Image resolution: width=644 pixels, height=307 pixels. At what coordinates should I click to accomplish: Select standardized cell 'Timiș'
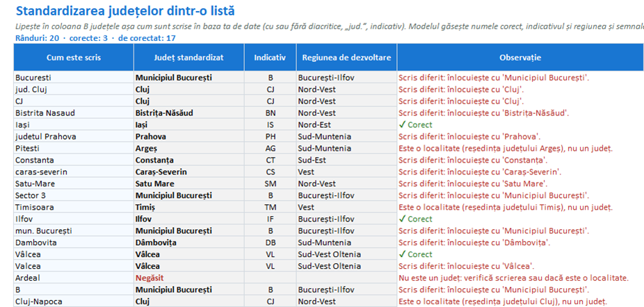click(189, 207)
